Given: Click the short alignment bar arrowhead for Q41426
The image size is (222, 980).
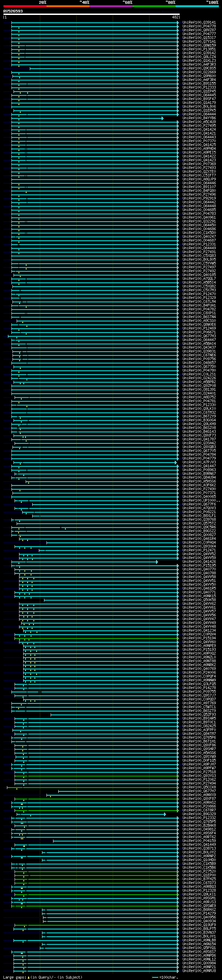Looking at the screenshot, I should [157, 562].
